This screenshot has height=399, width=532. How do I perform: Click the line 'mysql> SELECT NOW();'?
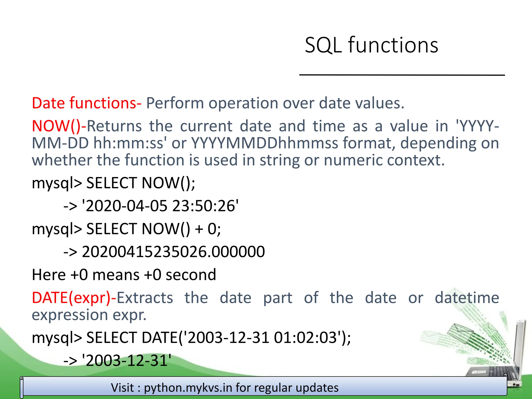pyautogui.click(x=114, y=183)
